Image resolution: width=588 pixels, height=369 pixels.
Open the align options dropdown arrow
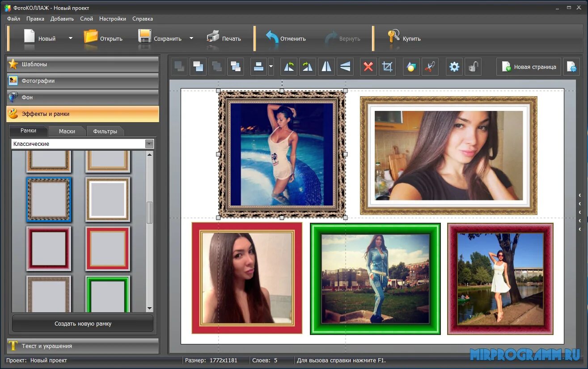click(271, 67)
